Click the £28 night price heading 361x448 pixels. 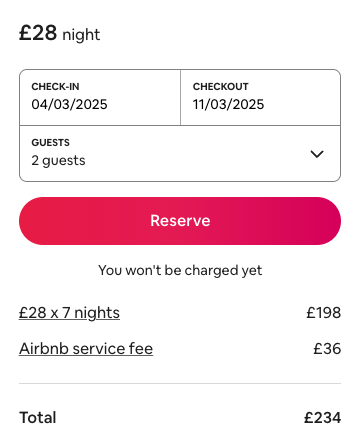coord(60,33)
